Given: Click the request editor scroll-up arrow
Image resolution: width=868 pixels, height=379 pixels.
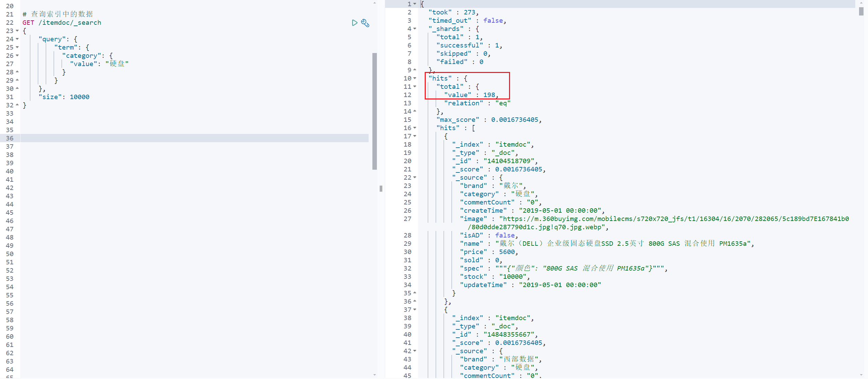Looking at the screenshot, I should (374, 3).
